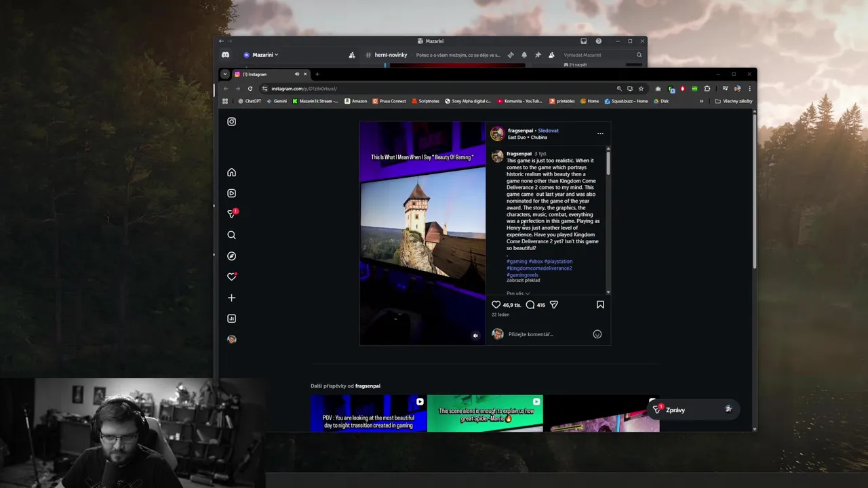Open Chrome apps grid in bookmarks bar
Screen dimensions: 868x488
(x=225, y=101)
